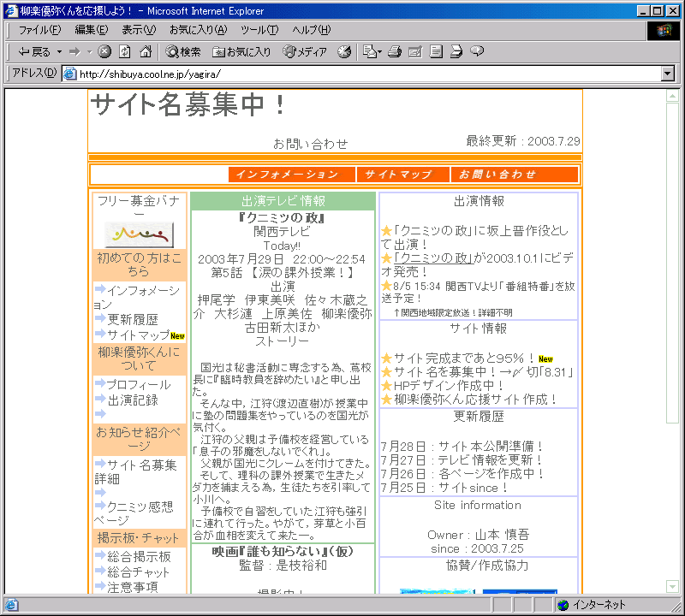685x616 pixels.
Task: Open the sidebar インフォメーション link
Action: coord(137,296)
